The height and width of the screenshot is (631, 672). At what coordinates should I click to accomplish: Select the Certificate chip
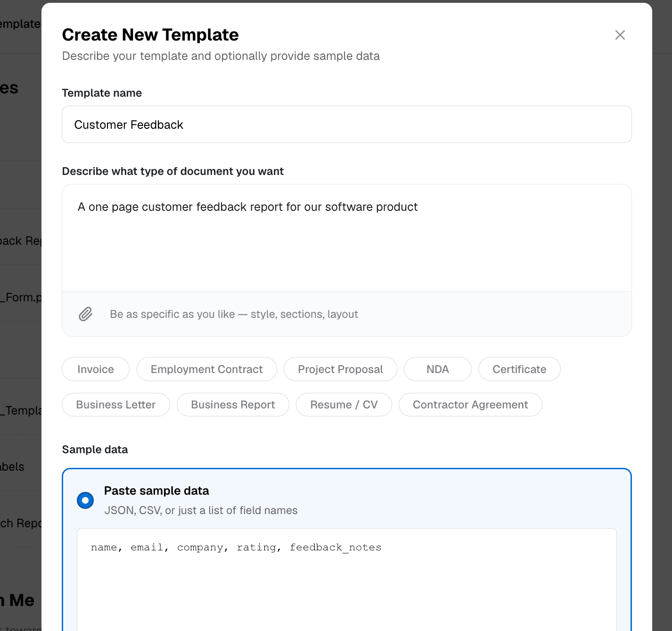click(519, 369)
